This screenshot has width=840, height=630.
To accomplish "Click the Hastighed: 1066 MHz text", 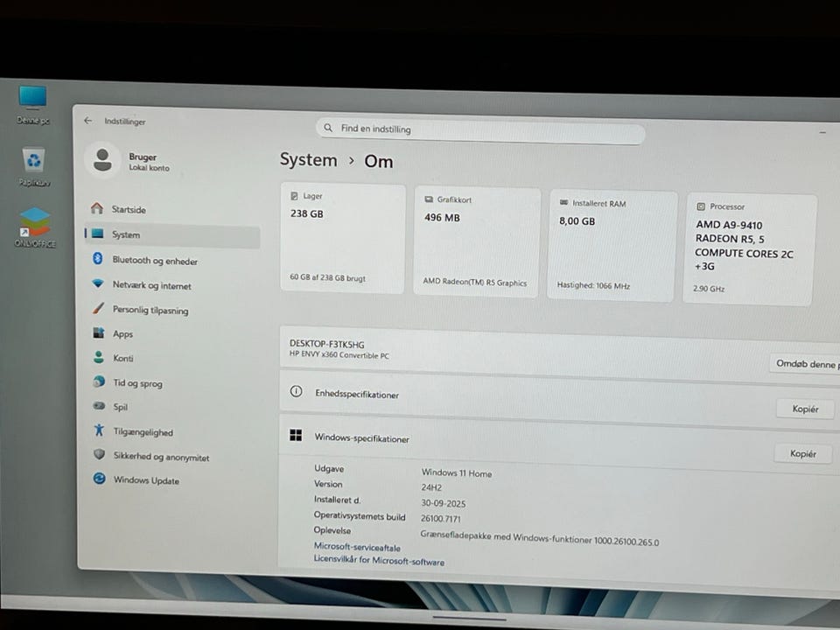I will coord(593,285).
